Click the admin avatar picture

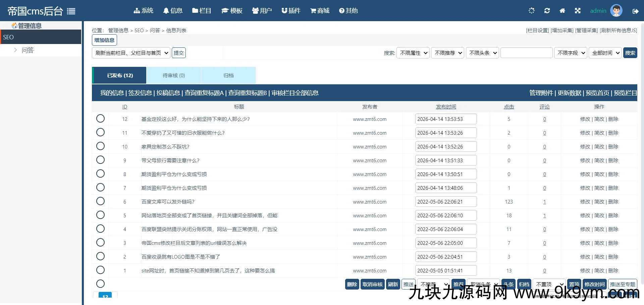coord(616,11)
